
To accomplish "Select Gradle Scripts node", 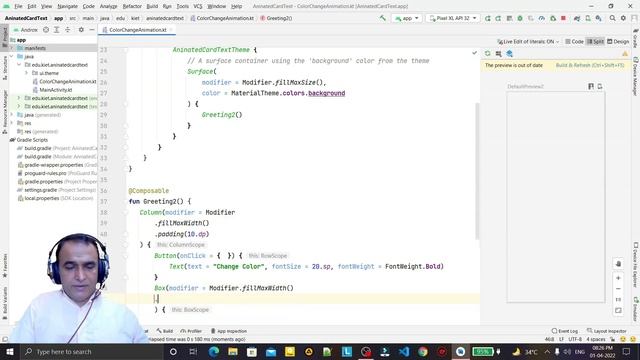I will 32,140.
